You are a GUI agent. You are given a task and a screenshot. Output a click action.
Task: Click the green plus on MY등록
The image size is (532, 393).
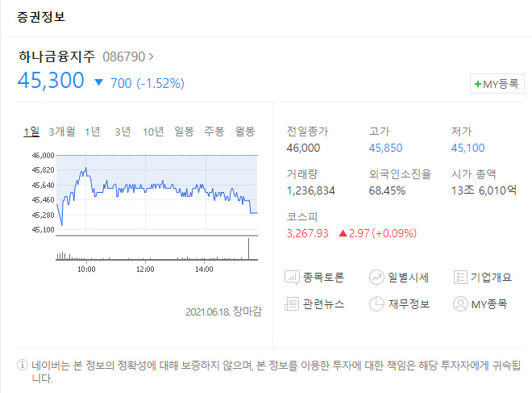pos(478,84)
